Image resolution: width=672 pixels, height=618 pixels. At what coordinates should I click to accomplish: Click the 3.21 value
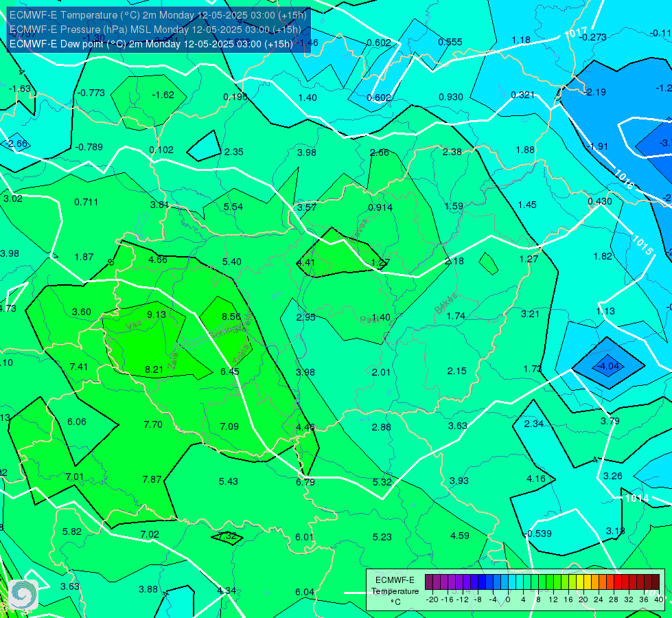[x=530, y=314]
